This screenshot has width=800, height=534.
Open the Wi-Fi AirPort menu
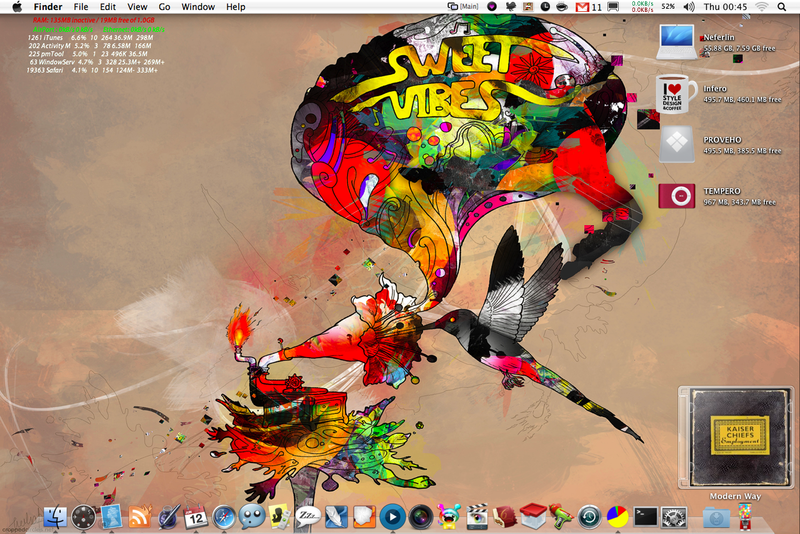[x=762, y=7]
